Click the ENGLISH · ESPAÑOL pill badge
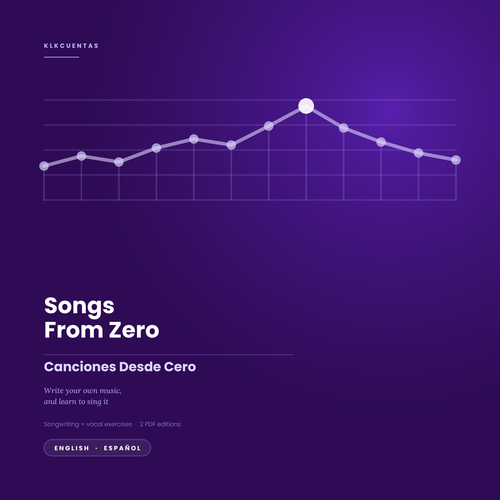 coord(97,448)
